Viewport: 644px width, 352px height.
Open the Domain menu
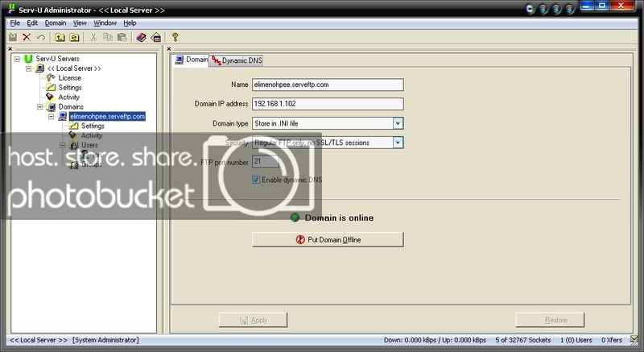pyautogui.click(x=56, y=23)
